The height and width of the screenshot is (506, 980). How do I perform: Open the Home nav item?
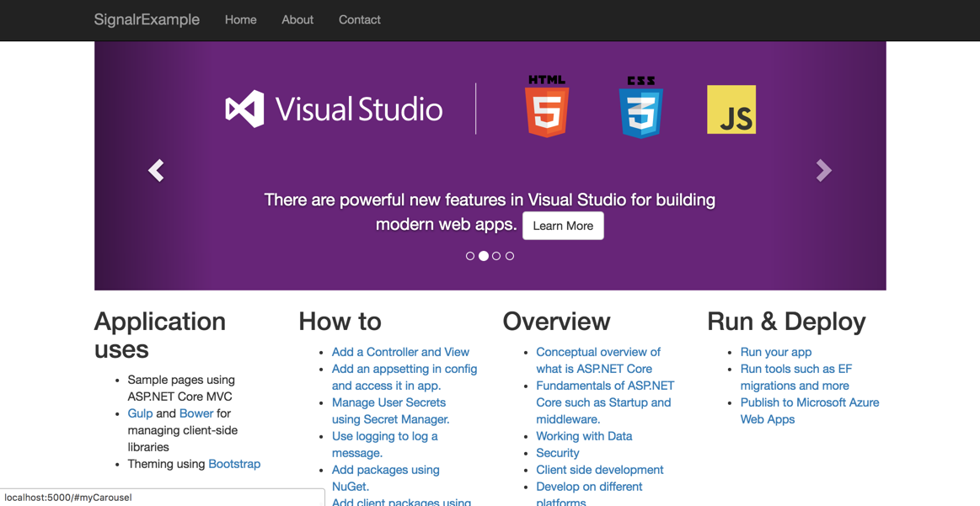[x=241, y=20]
